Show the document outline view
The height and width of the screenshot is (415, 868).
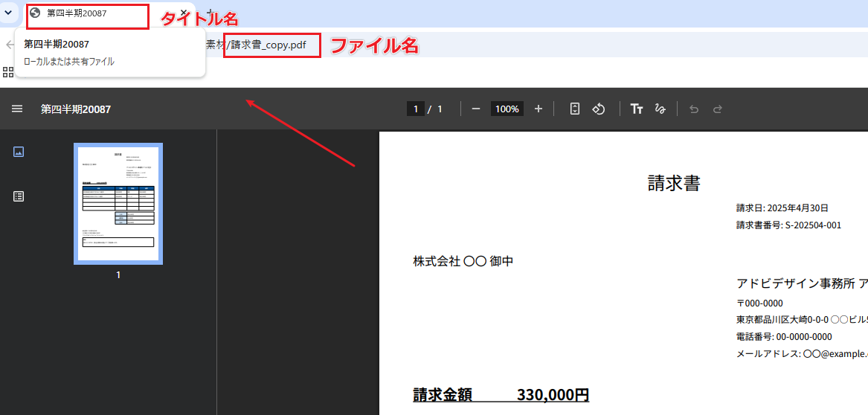tap(19, 196)
